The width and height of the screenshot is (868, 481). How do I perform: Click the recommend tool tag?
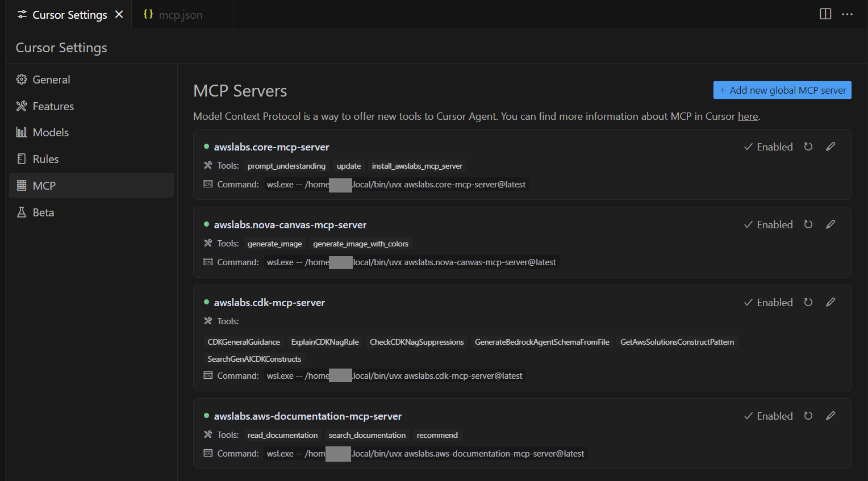(437, 435)
